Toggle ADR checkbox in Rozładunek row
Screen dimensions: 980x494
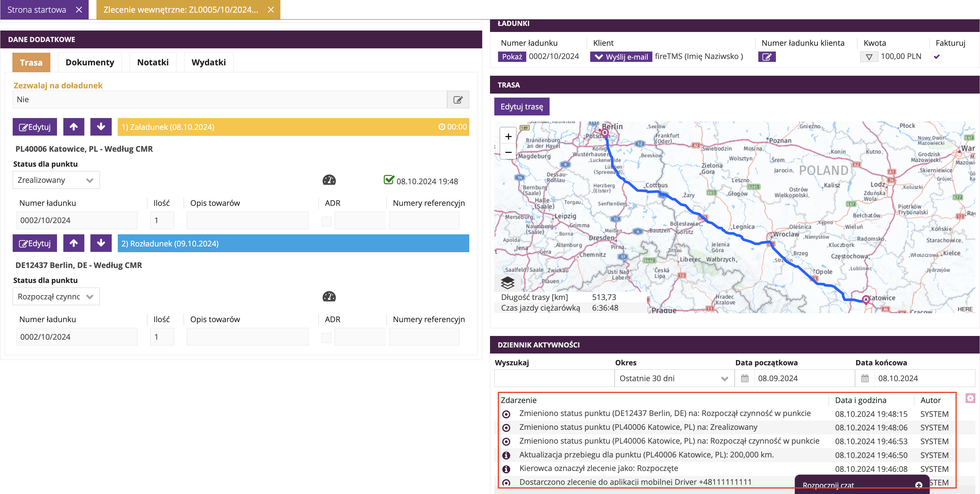coord(326,338)
